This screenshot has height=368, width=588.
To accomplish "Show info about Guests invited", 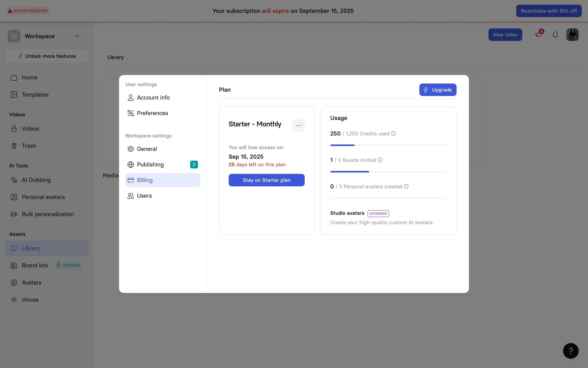I will 380,160.
